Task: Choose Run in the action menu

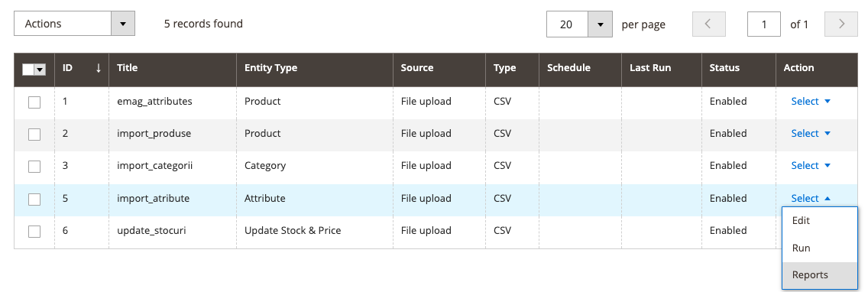Action: (x=819, y=248)
